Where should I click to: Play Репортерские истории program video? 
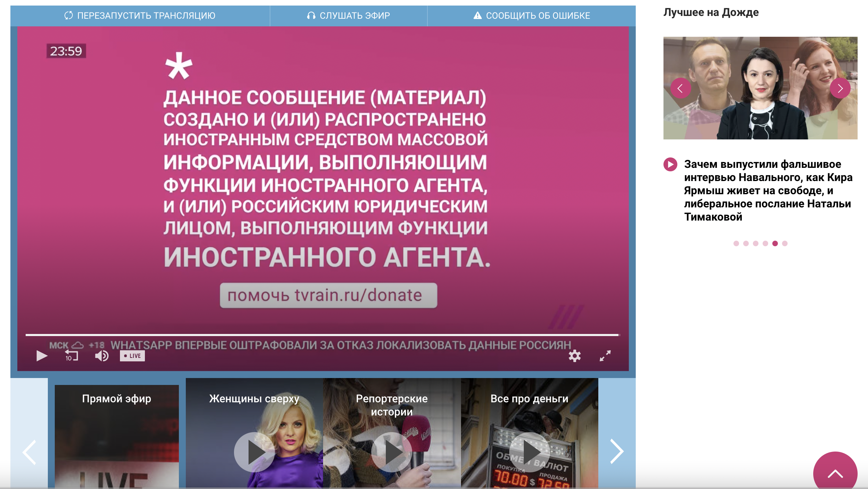pos(392,452)
